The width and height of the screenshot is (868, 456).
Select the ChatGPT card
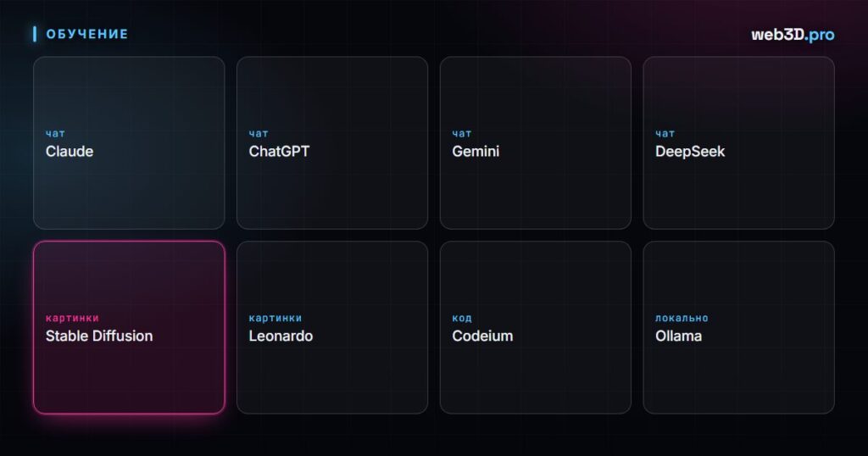pos(332,142)
